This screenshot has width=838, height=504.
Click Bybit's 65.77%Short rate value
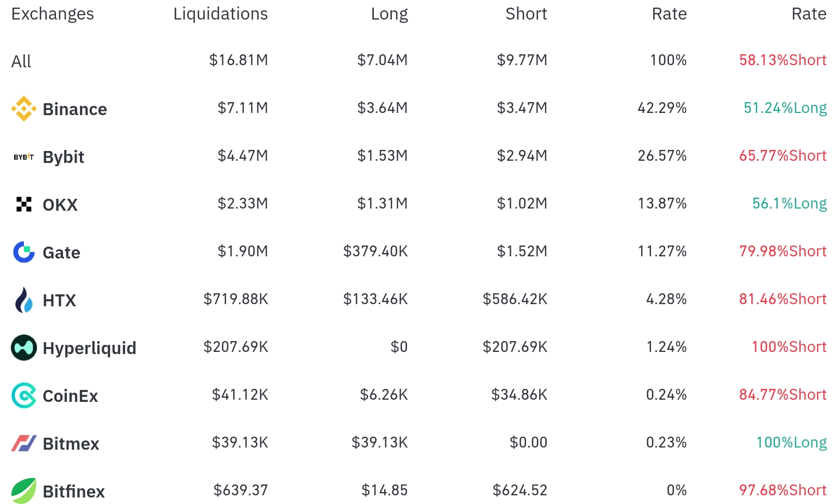[x=783, y=156]
